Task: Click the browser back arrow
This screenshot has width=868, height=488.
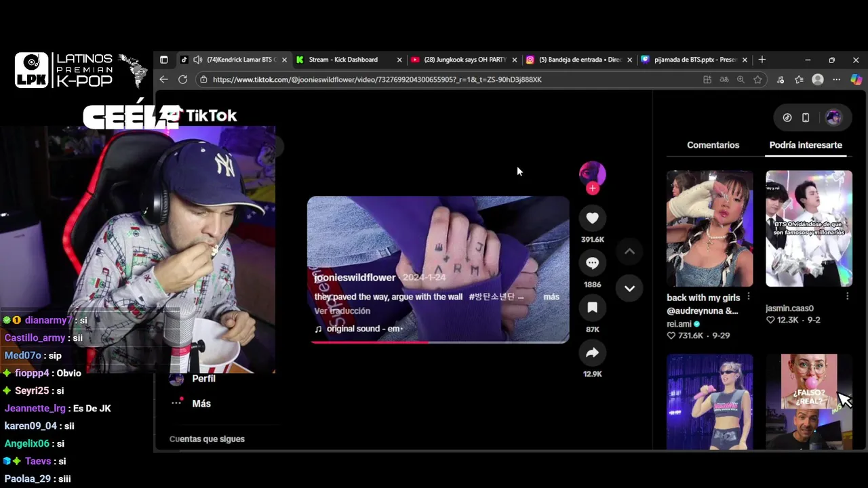Action: point(163,79)
